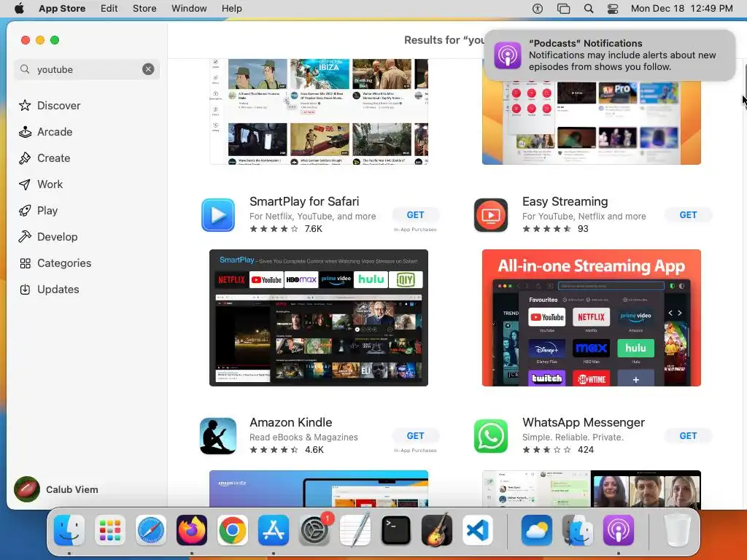747x560 pixels.
Task: Open Terminal from the Dock
Action: coord(396,530)
